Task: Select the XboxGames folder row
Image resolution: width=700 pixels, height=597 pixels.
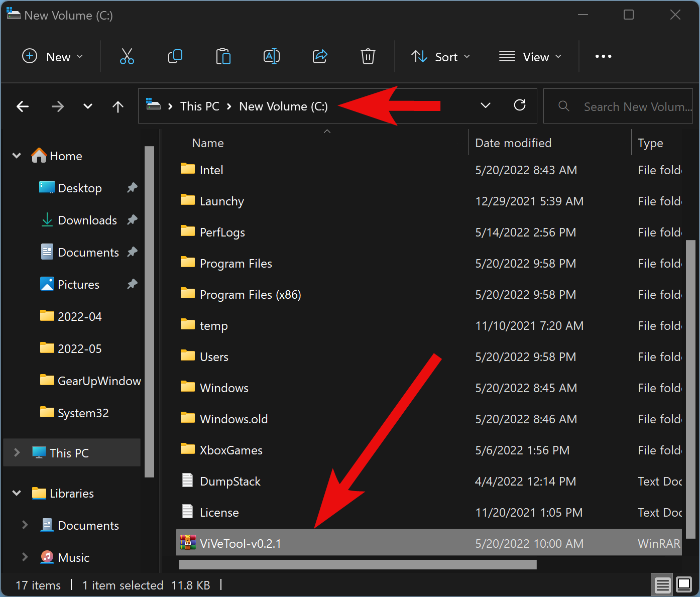Action: click(x=429, y=450)
